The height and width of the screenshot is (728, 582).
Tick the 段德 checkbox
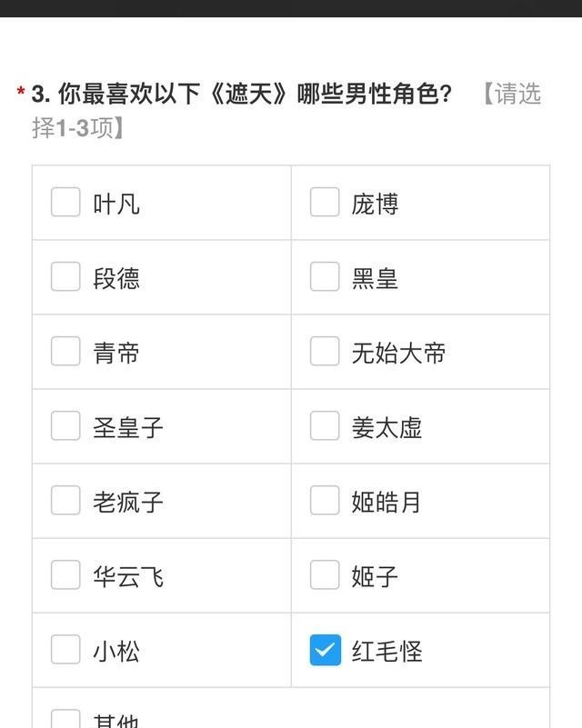point(65,276)
